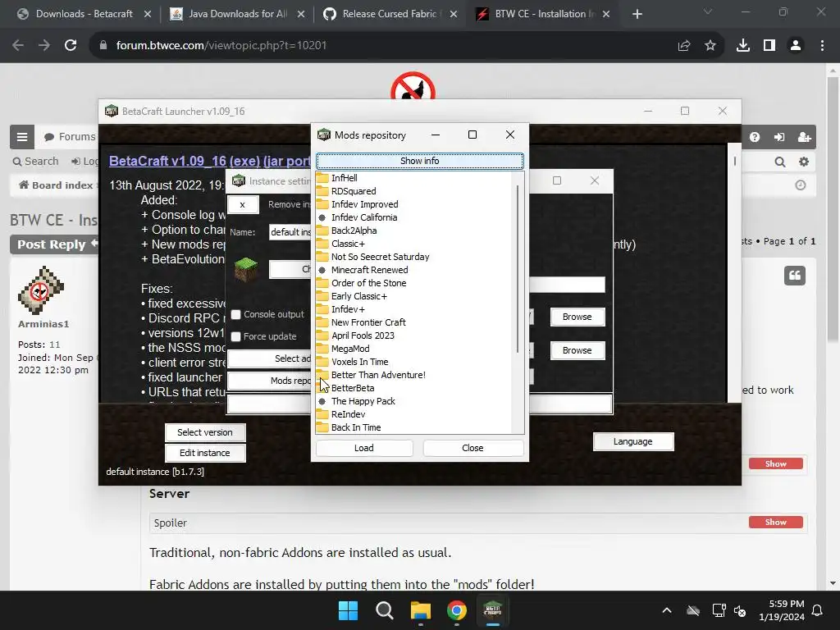Select InfHell in the mods list
This screenshot has height=630, width=840.
point(344,178)
